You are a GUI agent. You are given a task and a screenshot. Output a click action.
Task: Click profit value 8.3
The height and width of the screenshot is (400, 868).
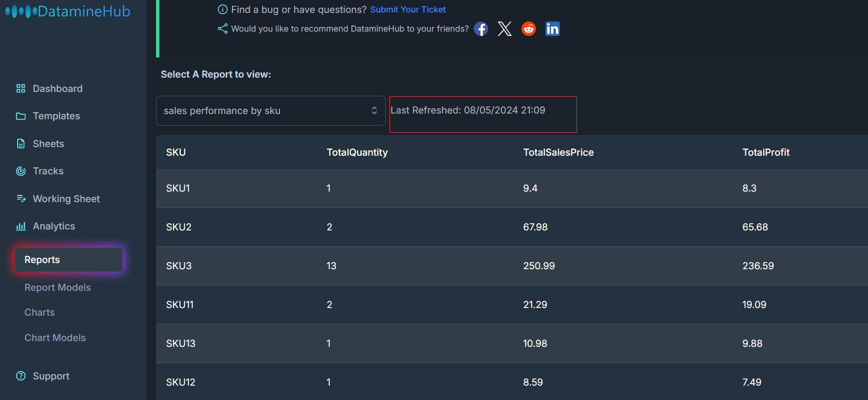[749, 188]
